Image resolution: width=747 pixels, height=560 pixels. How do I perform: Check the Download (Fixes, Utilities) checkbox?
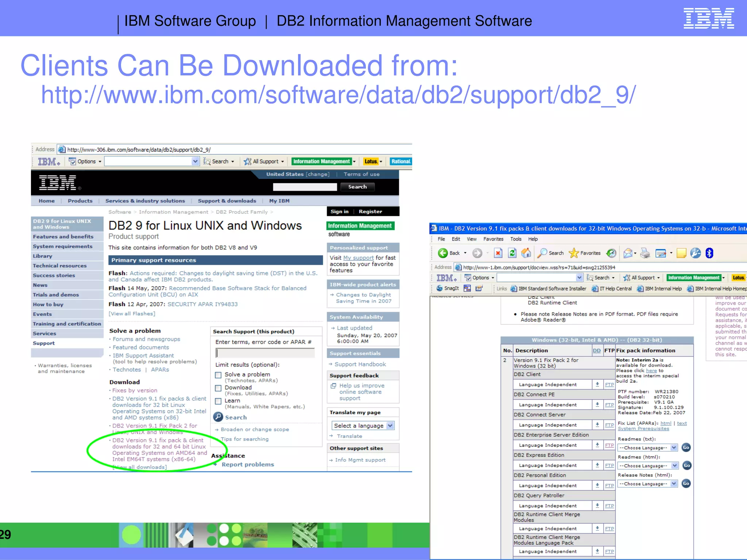tap(218, 388)
